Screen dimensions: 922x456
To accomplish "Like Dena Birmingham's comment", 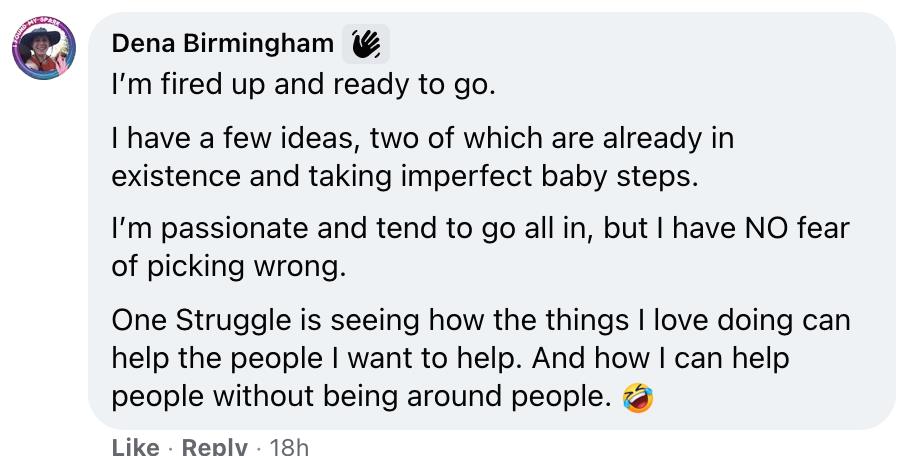I will 135,446.
